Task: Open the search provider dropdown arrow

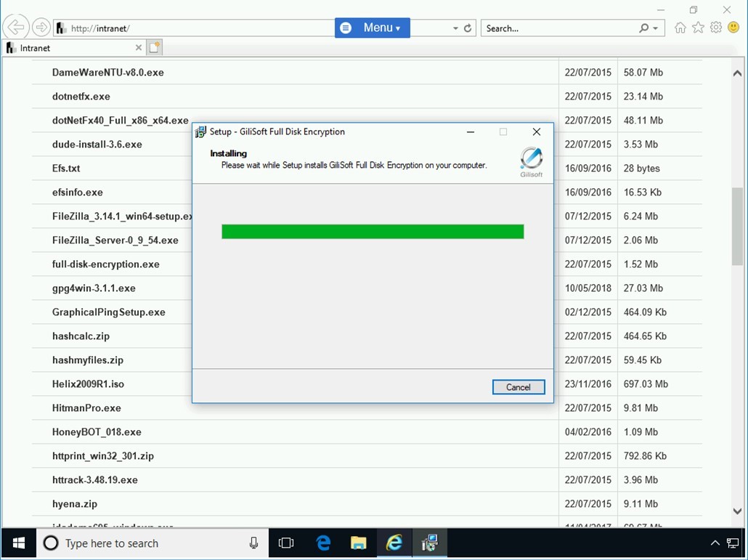Action: (656, 28)
